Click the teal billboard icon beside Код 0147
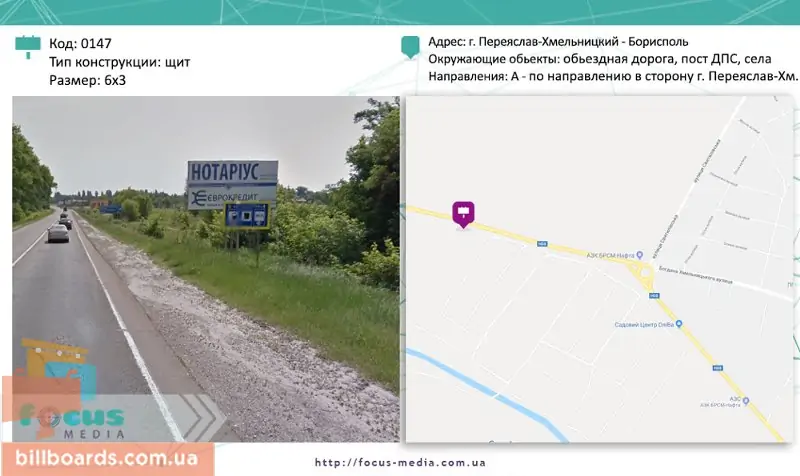Image resolution: width=800 pixels, height=476 pixels. (x=28, y=46)
